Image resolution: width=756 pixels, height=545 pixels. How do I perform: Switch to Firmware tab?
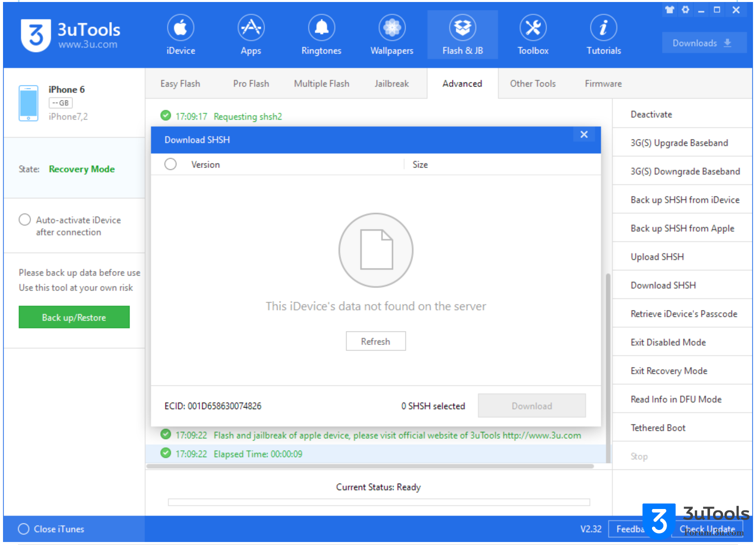(603, 83)
